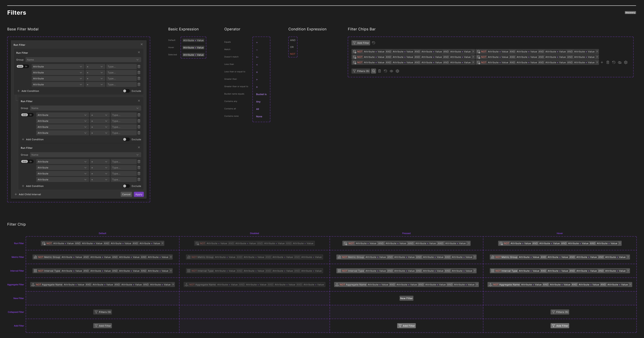This screenshot has width=644, height=338.
Task: Click the history icon beside the top Add Filter button
Action: tap(374, 43)
